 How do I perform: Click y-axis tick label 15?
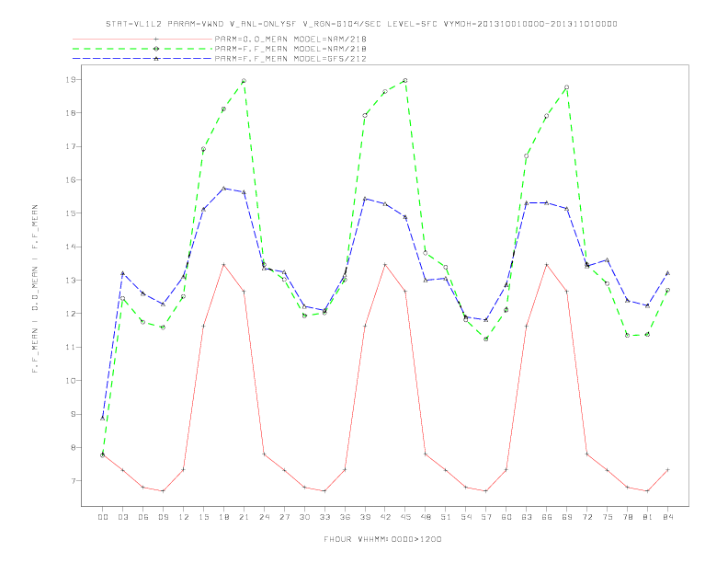[71, 213]
